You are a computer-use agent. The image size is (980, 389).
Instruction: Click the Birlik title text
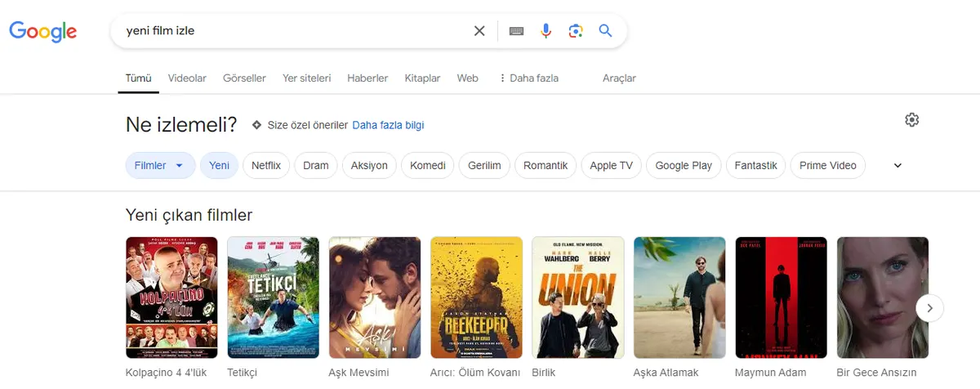(544, 373)
